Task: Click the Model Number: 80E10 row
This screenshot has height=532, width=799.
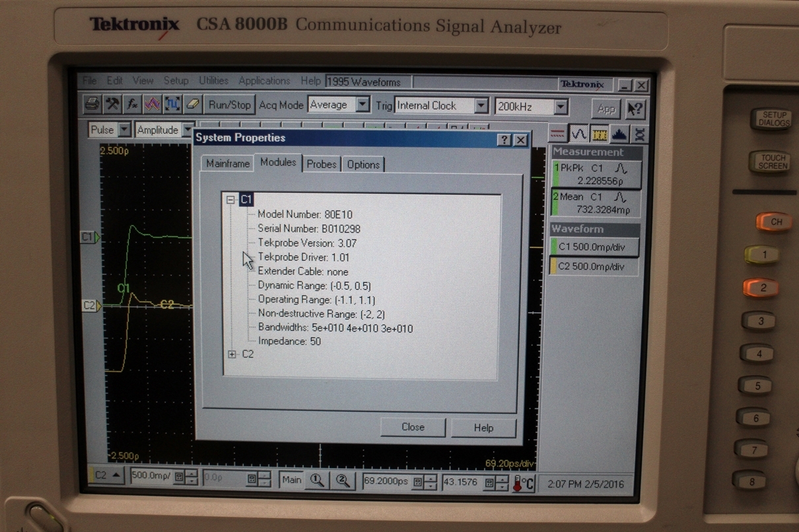Action: coord(306,215)
